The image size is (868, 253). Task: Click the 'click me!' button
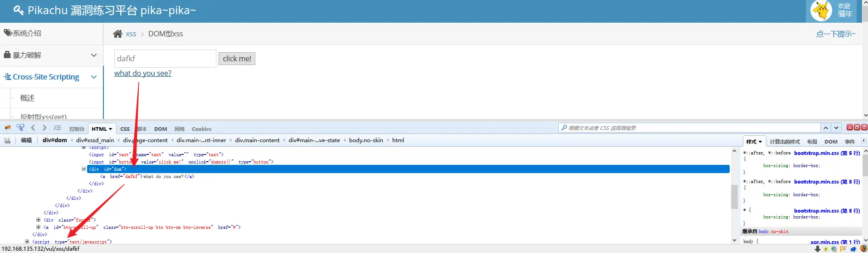[x=237, y=59]
